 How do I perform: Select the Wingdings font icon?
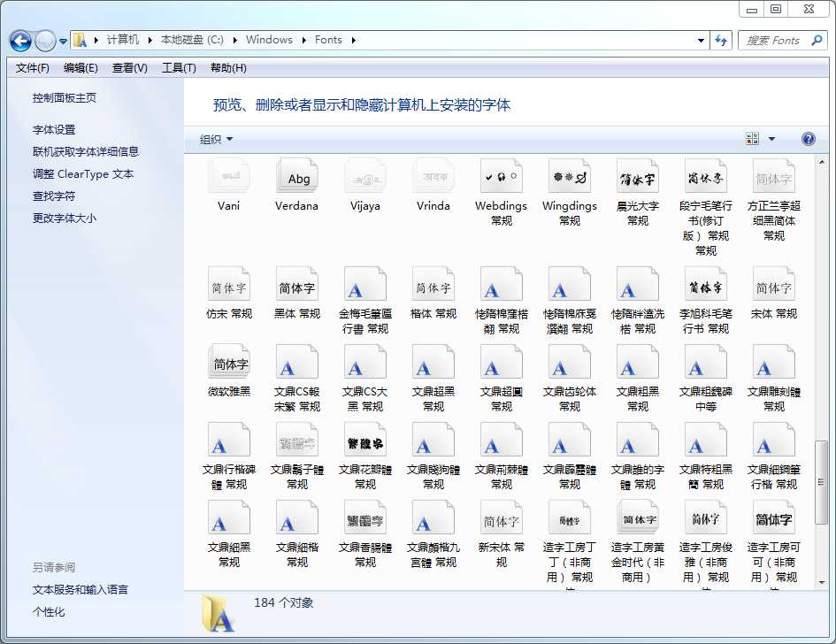[x=570, y=176]
